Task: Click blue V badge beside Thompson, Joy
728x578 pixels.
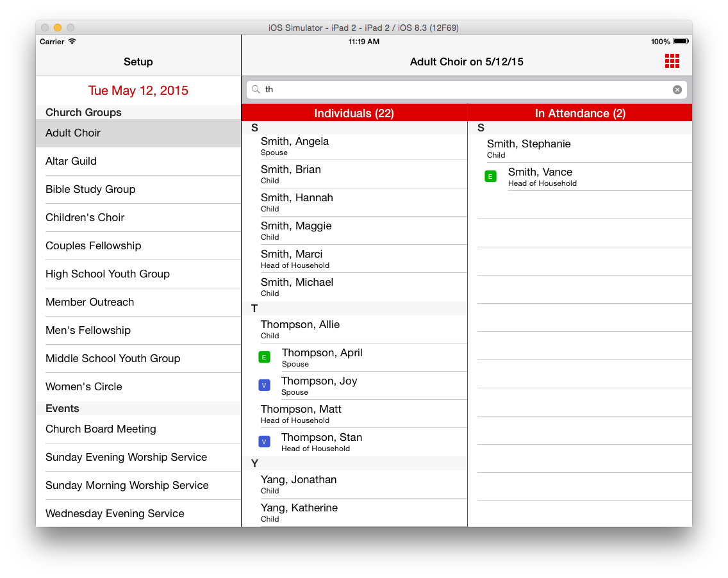Action: [x=264, y=385]
